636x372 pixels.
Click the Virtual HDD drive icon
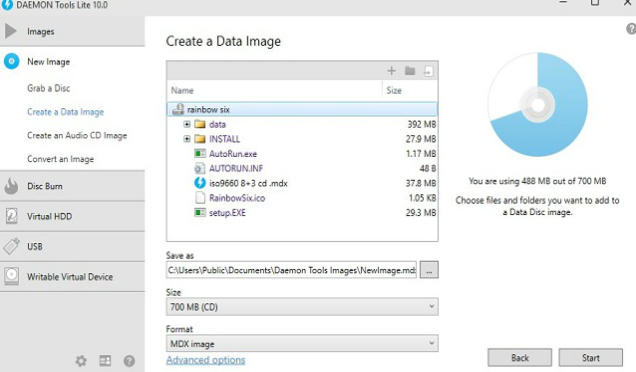[11, 216]
